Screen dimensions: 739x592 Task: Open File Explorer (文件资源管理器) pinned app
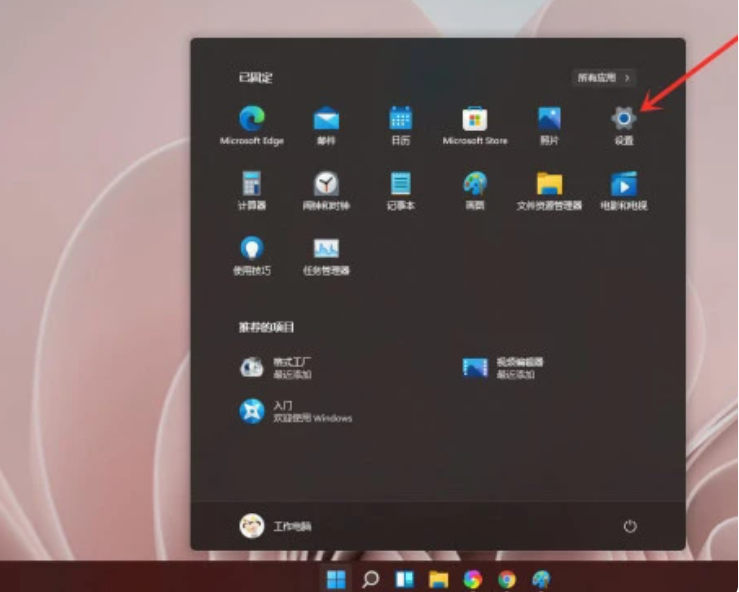549,190
